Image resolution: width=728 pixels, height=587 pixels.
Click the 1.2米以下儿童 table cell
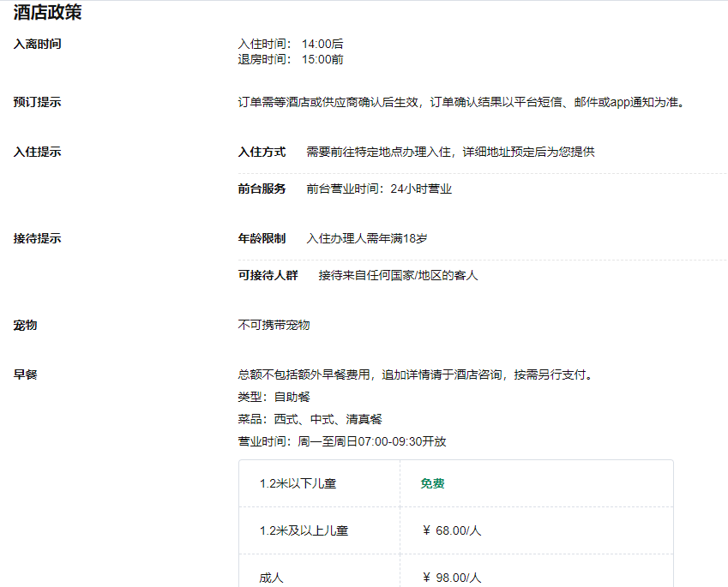tap(298, 483)
